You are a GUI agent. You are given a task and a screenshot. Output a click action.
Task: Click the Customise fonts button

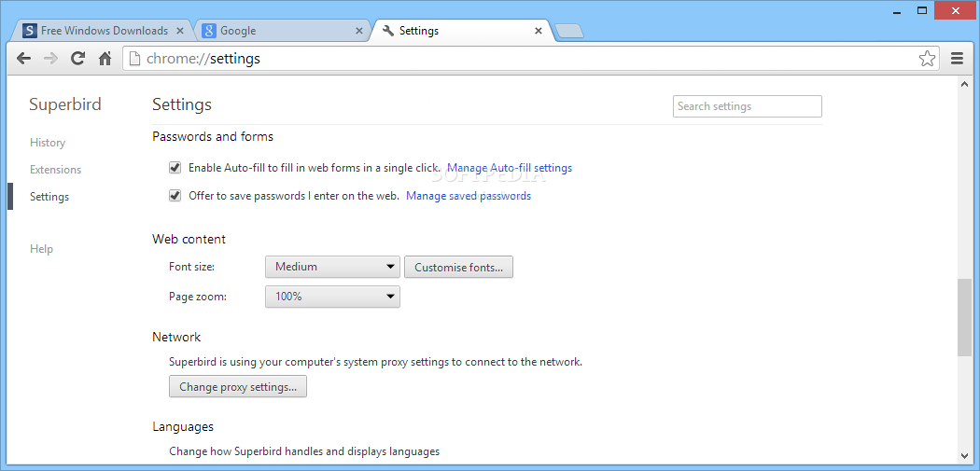tap(459, 267)
